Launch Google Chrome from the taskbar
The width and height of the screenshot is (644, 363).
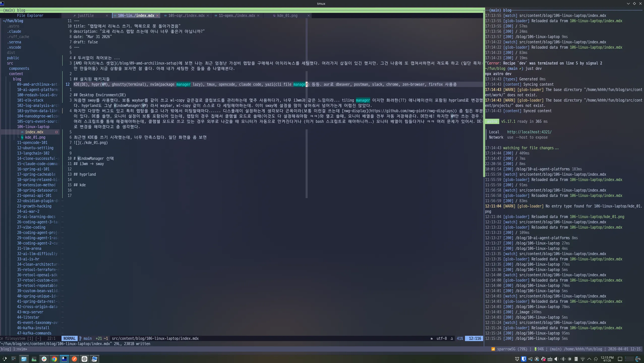click(54, 359)
